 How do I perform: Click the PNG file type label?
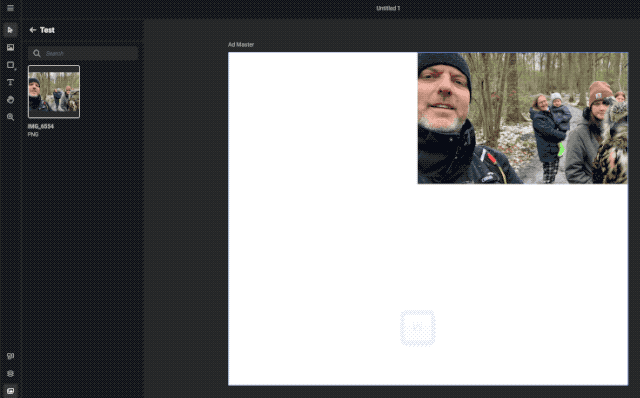pyautogui.click(x=33, y=134)
